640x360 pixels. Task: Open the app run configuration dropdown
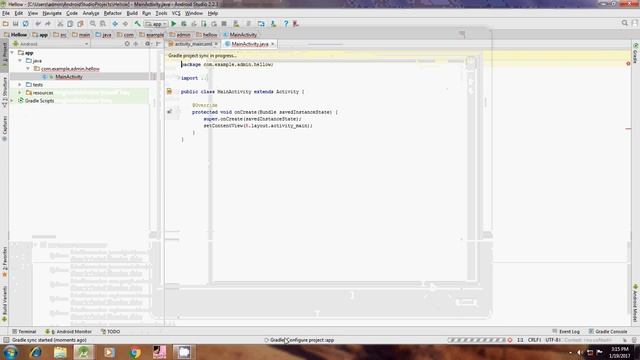pyautogui.click(x=156, y=24)
